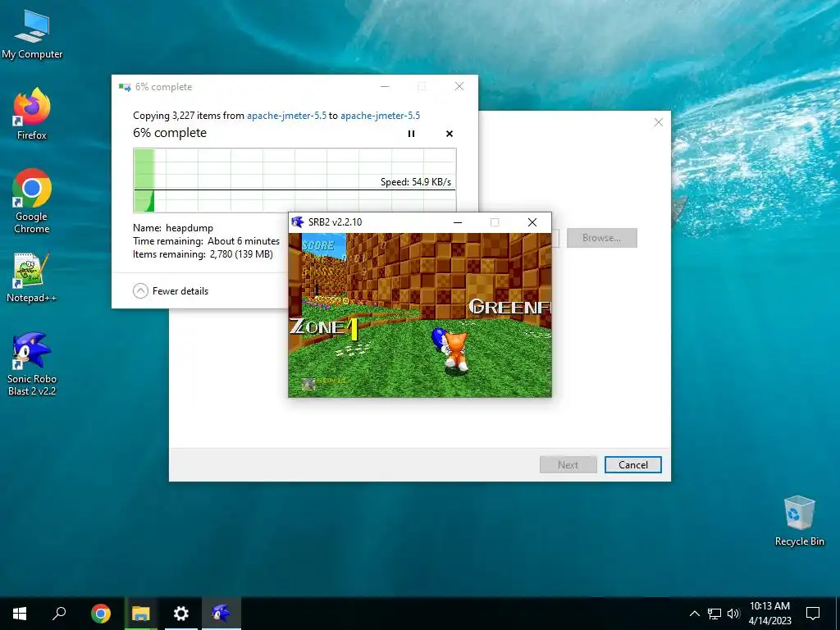This screenshot has width=840, height=630.
Task: Click 'Time remaining: About 6 minutes' text
Action: (206, 241)
